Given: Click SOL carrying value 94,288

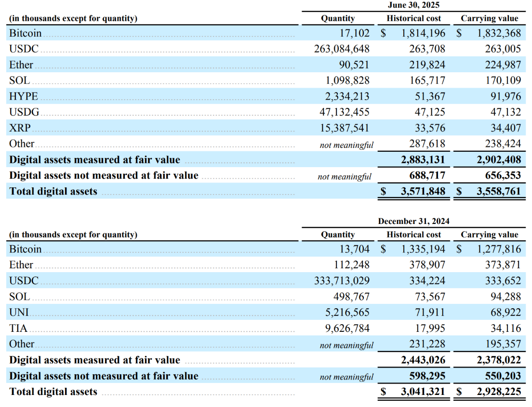Looking at the screenshot, I should click(505, 297).
